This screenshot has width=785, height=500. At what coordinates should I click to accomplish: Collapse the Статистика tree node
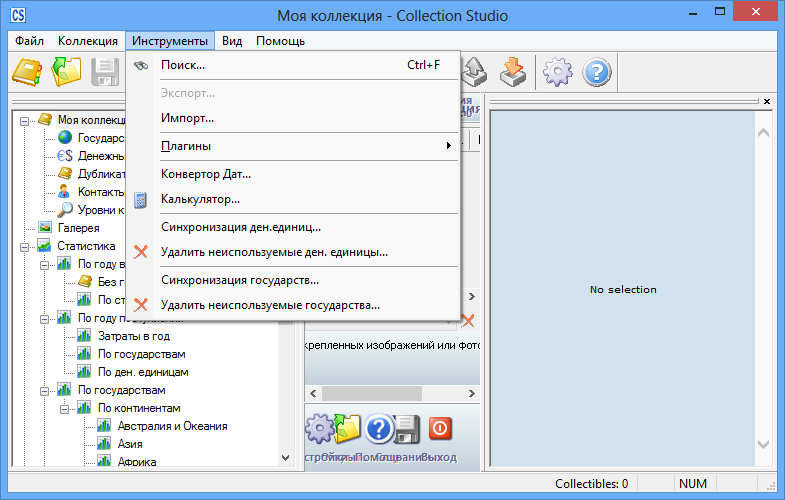click(24, 247)
